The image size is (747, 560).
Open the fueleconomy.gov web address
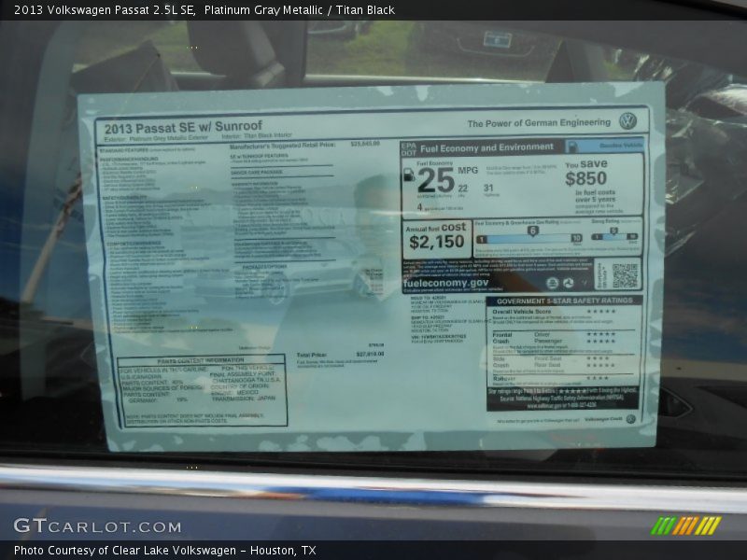point(445,283)
